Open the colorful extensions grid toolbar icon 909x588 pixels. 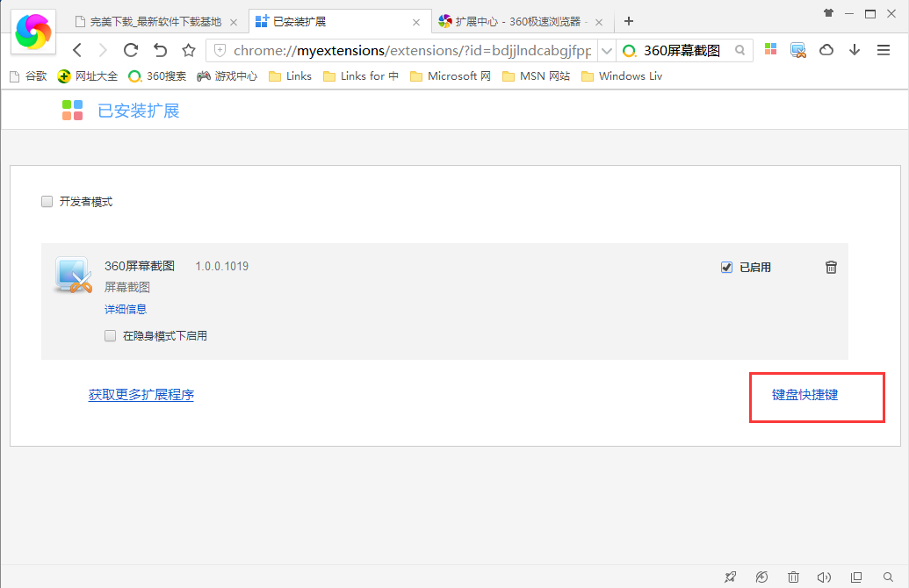pos(770,49)
